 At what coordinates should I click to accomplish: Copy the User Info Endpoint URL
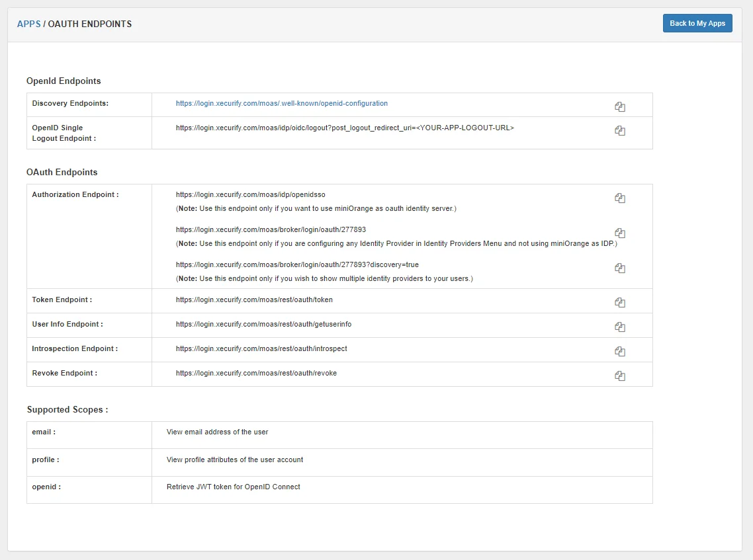(620, 327)
